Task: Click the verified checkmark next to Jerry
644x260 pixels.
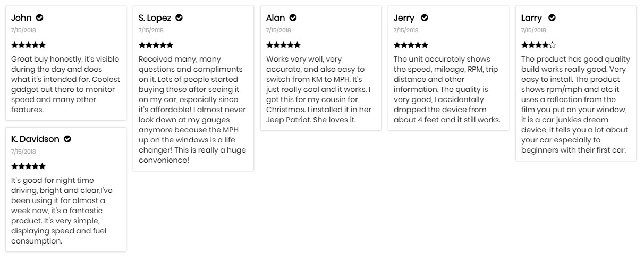Action: tap(424, 18)
